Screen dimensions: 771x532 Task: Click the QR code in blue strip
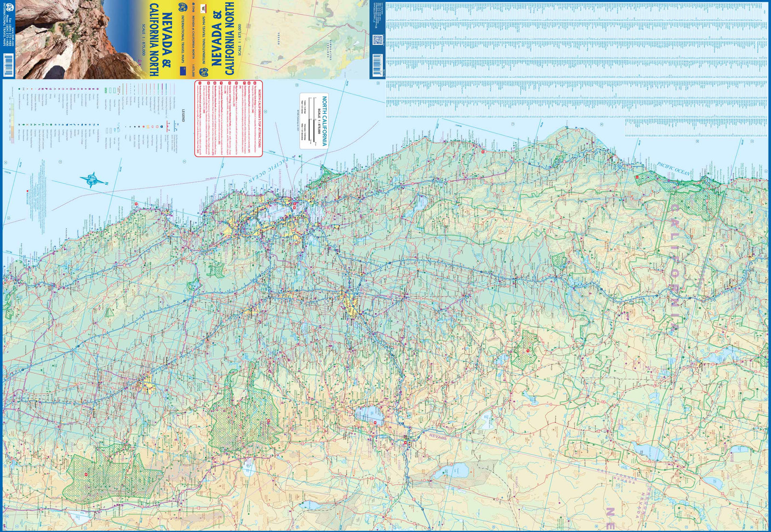377,40
